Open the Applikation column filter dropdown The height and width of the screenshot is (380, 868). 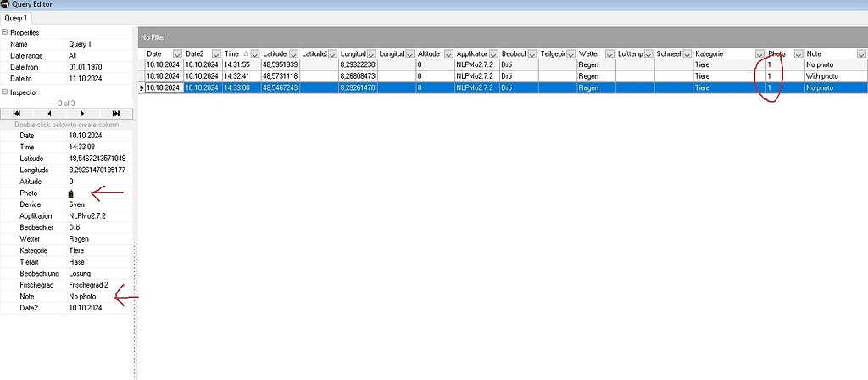click(493, 53)
